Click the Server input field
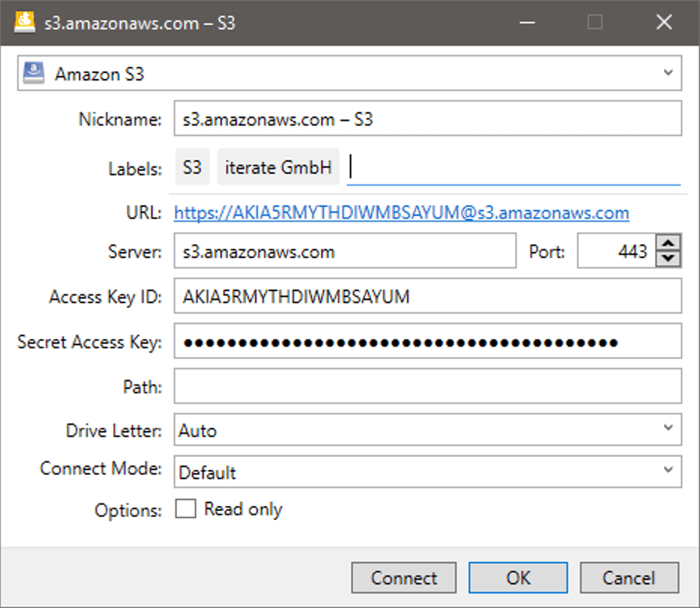700x608 pixels. (x=345, y=251)
